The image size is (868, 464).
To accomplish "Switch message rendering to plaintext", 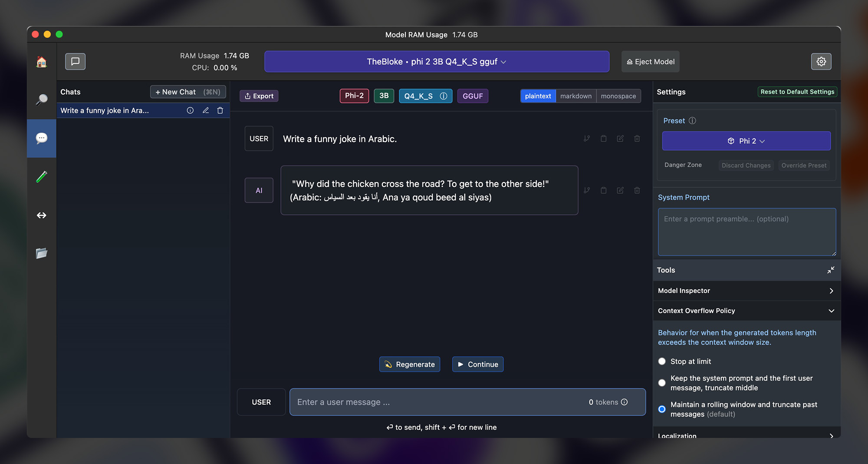I will (538, 96).
